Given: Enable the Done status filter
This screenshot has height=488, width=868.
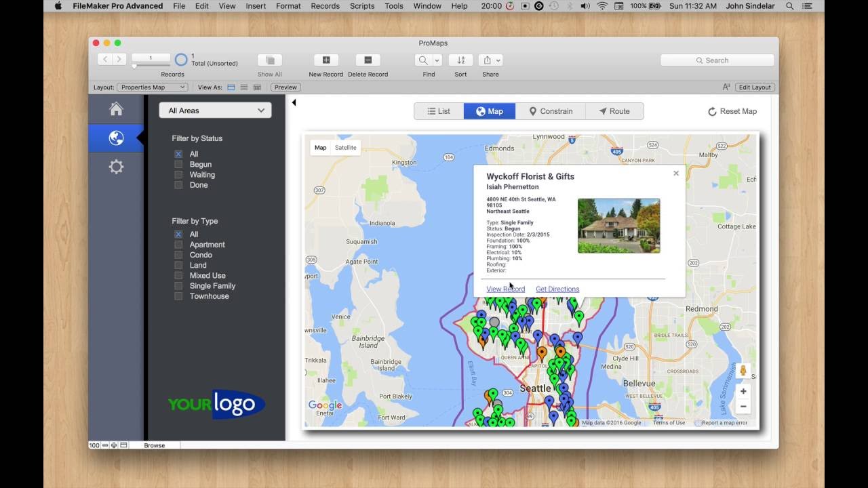Looking at the screenshot, I should click(x=178, y=185).
